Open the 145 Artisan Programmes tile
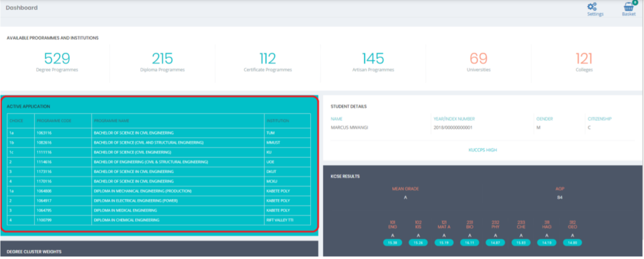 pyautogui.click(x=373, y=62)
